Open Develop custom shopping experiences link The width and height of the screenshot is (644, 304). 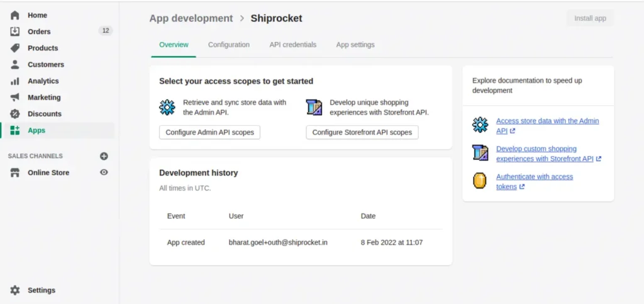pos(545,154)
